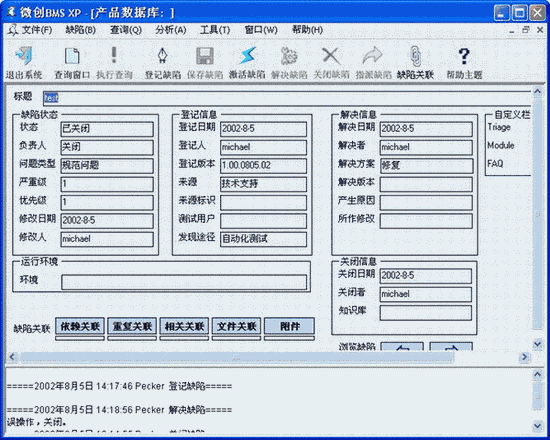Click the form's horizontal scrollbar right arrow
The width and height of the screenshot is (550, 440).
click(524, 357)
